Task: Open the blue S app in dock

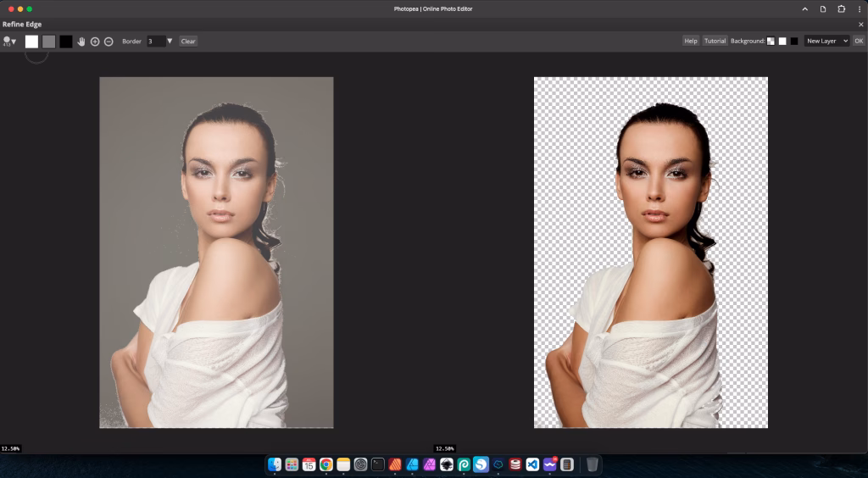Action: 481,464
